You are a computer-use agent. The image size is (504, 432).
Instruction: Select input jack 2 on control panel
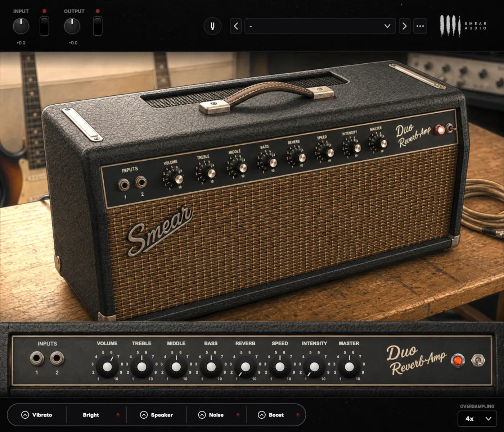pyautogui.click(x=57, y=358)
